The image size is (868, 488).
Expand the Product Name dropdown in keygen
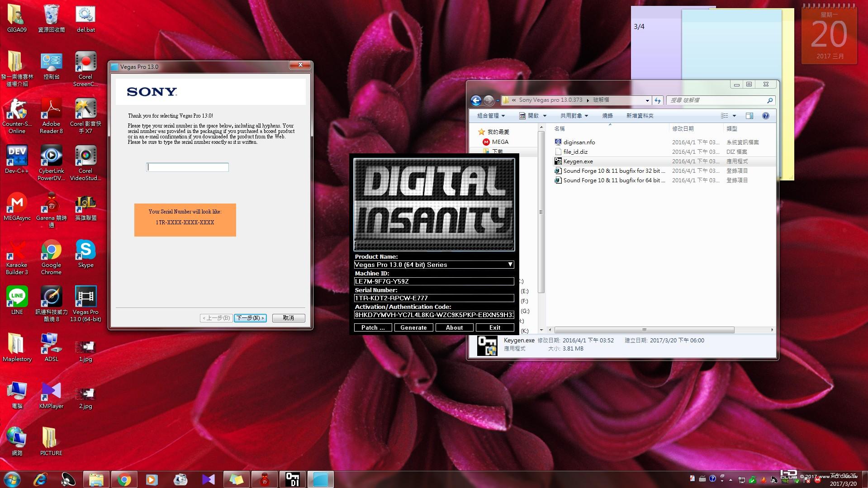(510, 265)
